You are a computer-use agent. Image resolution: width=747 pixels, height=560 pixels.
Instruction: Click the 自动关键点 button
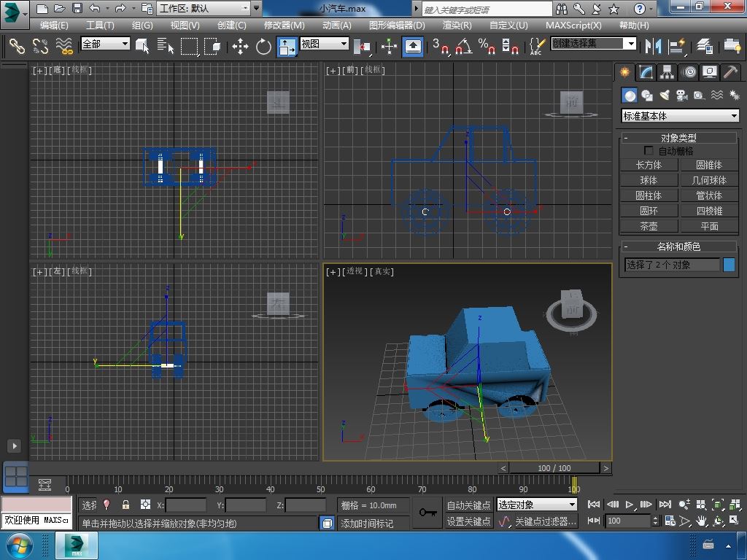(469, 505)
